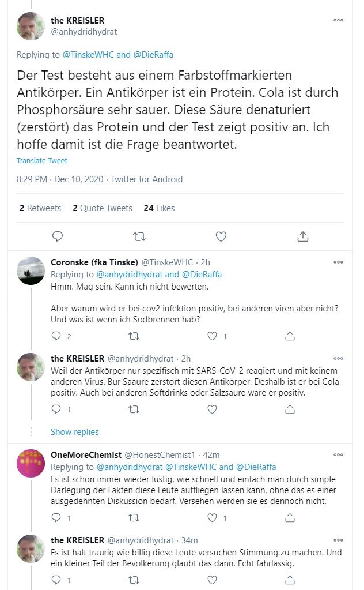
Task: Reply to Coronske's tweet
Action: 56,336
